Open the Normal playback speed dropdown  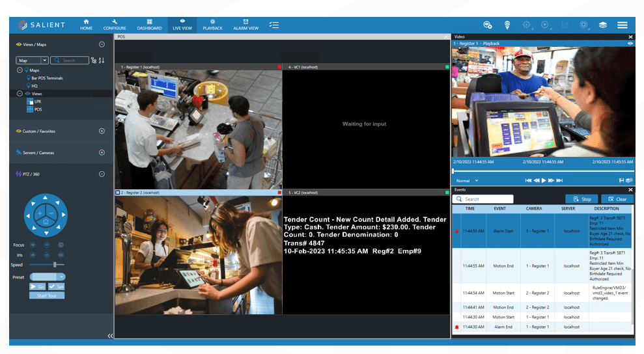pos(467,180)
